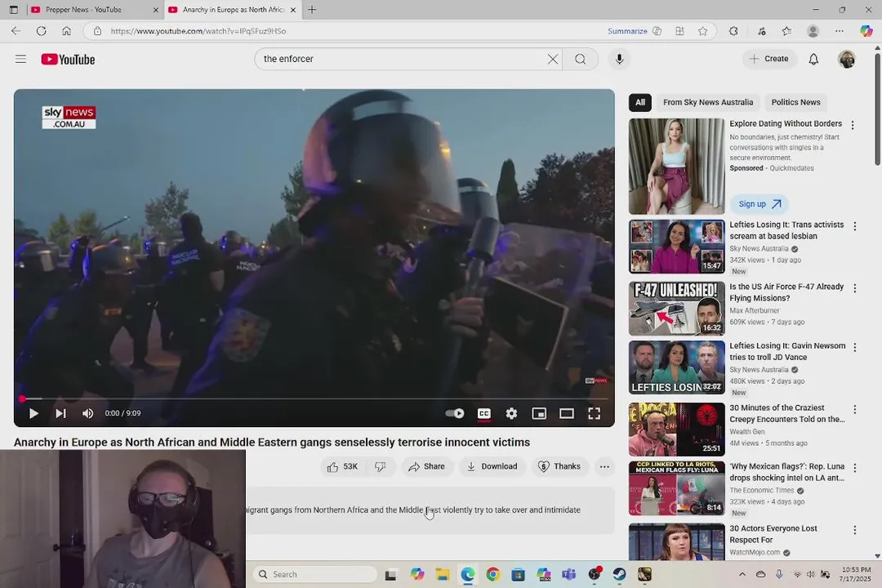
Task: Open 'Why Mexican flags?' video title
Action: (787, 472)
